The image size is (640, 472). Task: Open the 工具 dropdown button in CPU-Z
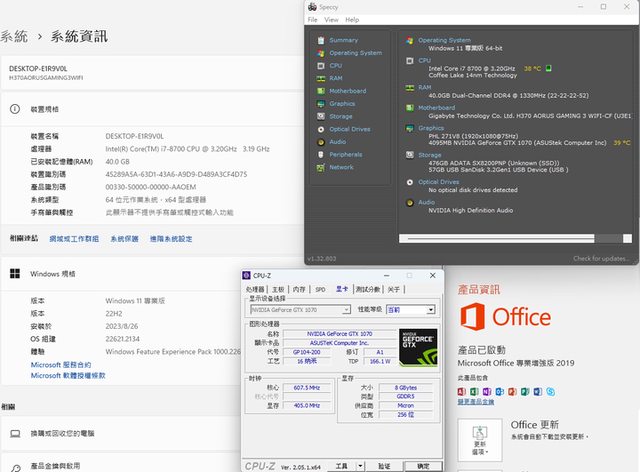pos(346,466)
